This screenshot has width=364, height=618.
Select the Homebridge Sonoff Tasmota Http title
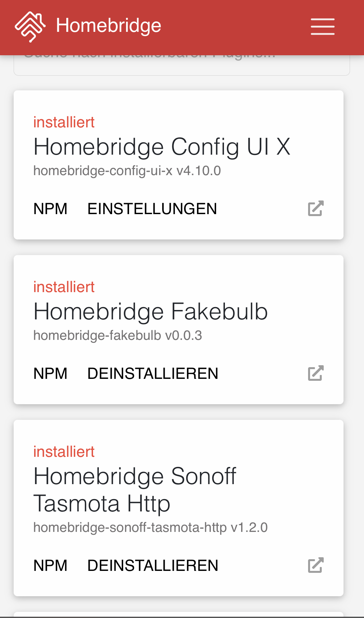pyautogui.click(x=135, y=490)
